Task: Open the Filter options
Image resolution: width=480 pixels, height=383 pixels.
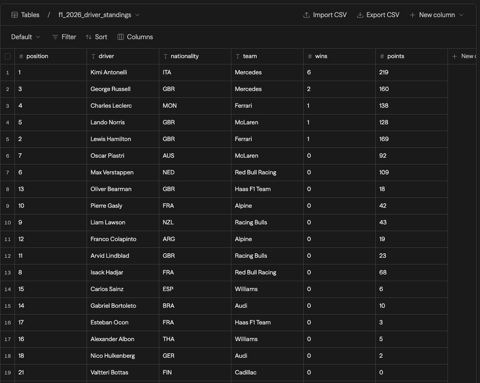Action: (x=64, y=37)
